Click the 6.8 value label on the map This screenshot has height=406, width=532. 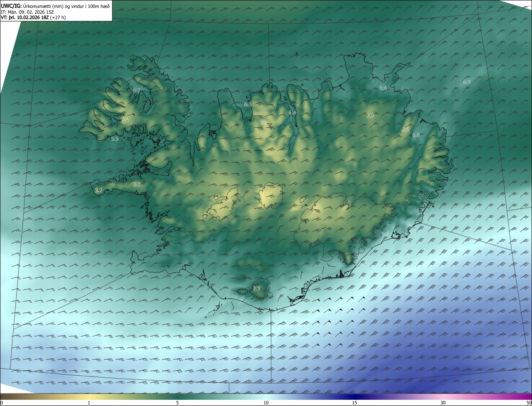tap(416, 135)
